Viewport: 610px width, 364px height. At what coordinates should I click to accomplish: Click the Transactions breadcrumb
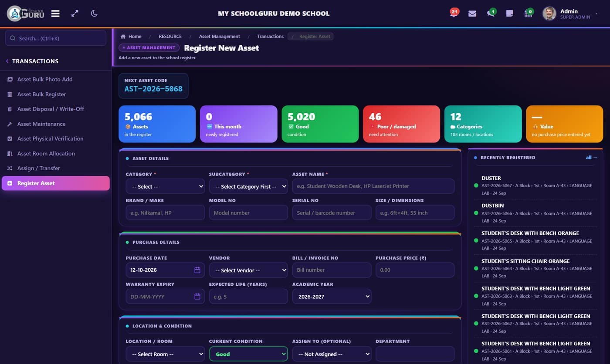[270, 37]
